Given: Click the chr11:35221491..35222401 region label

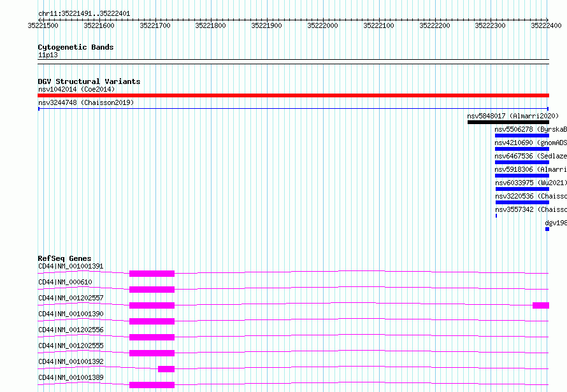Looking at the screenshot, I should 84,14.
